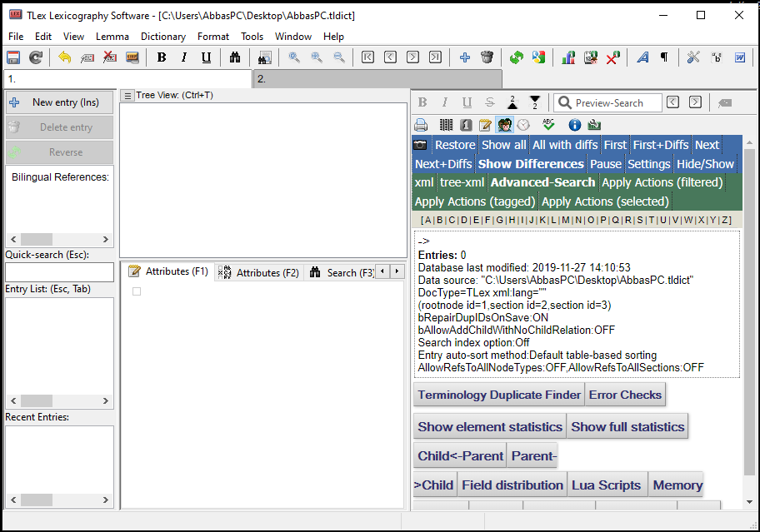Click the pilcrow paragraph mark icon

click(664, 57)
